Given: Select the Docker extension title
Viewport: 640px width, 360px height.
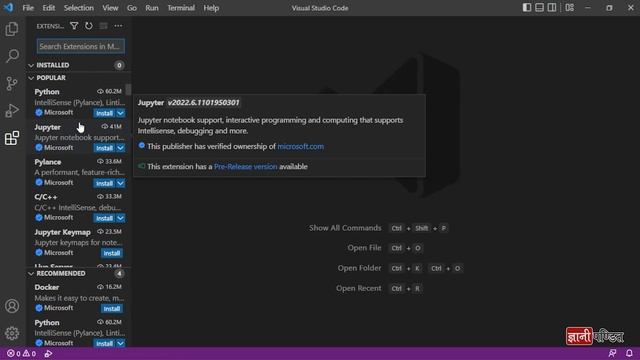Looking at the screenshot, I should coord(47,287).
